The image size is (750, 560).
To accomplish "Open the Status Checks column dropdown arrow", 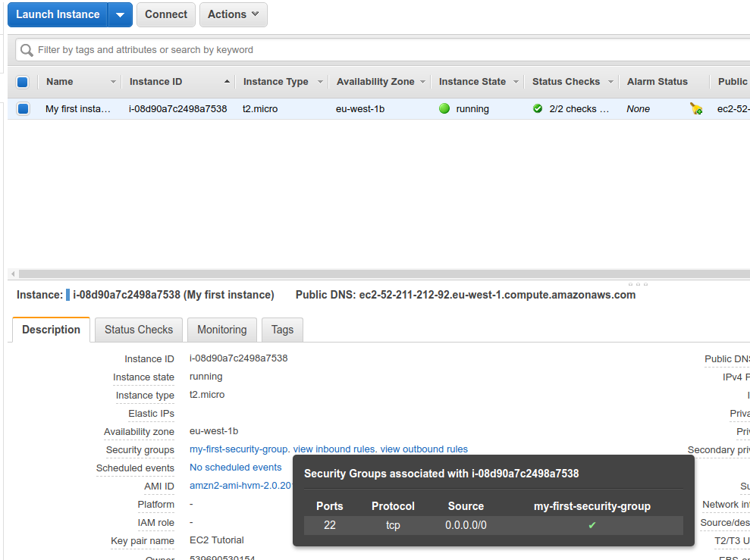I will [x=610, y=82].
